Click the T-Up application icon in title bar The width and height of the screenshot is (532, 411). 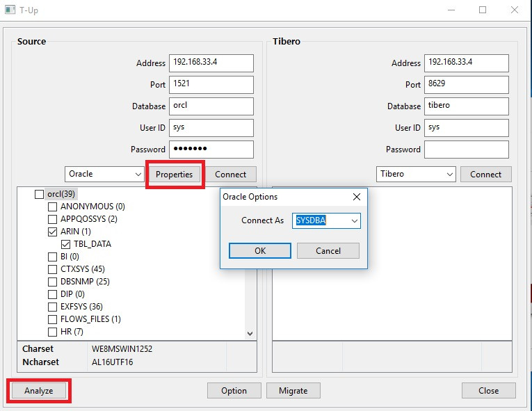pyautogui.click(x=10, y=10)
